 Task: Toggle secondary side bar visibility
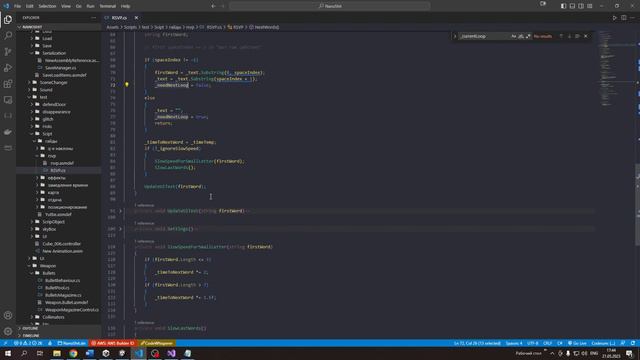pos(581,6)
